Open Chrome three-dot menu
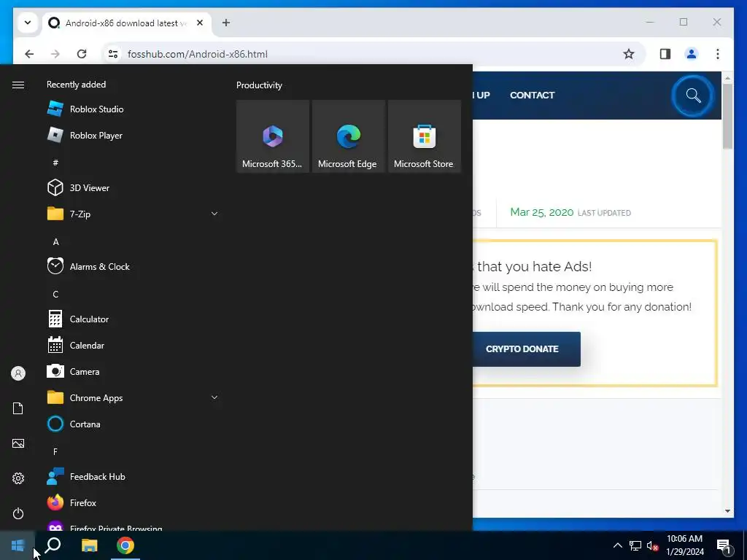This screenshot has width=747, height=560. (x=718, y=54)
